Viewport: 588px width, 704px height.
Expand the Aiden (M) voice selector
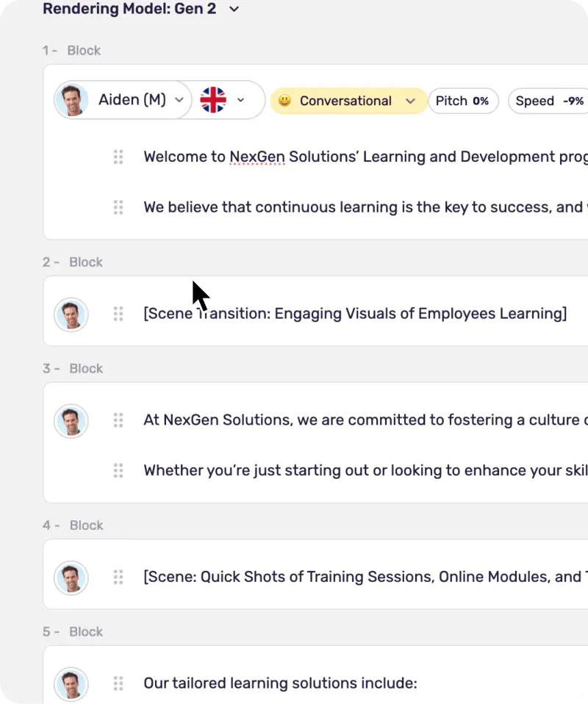[179, 101]
